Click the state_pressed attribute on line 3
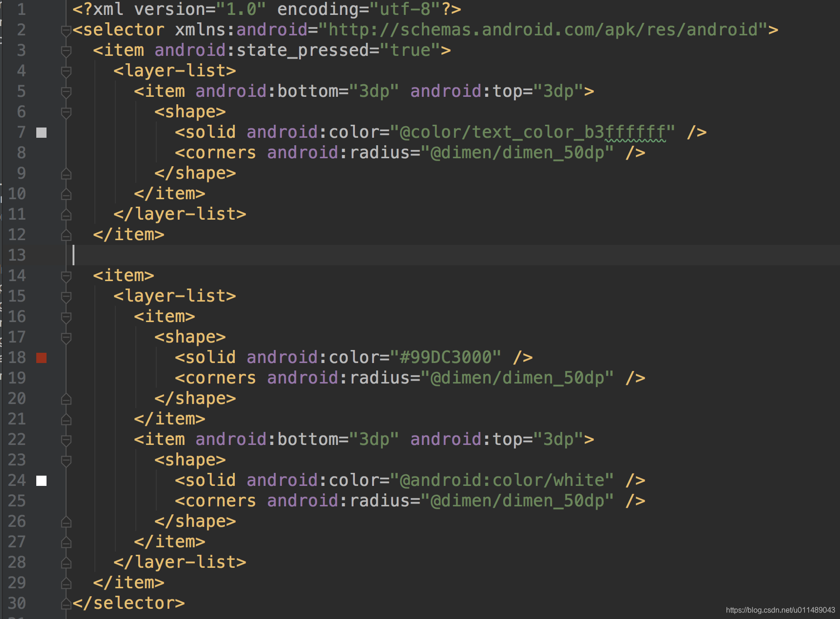840x619 pixels. (303, 50)
